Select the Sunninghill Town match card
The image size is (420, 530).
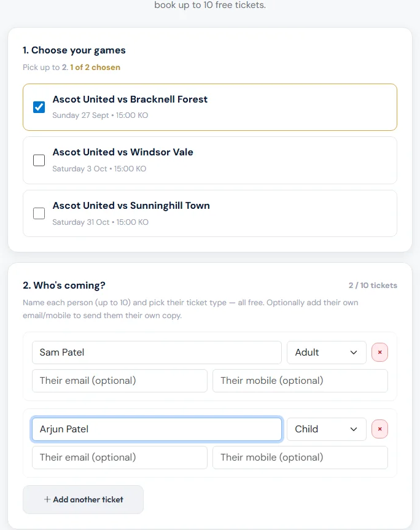coord(210,213)
